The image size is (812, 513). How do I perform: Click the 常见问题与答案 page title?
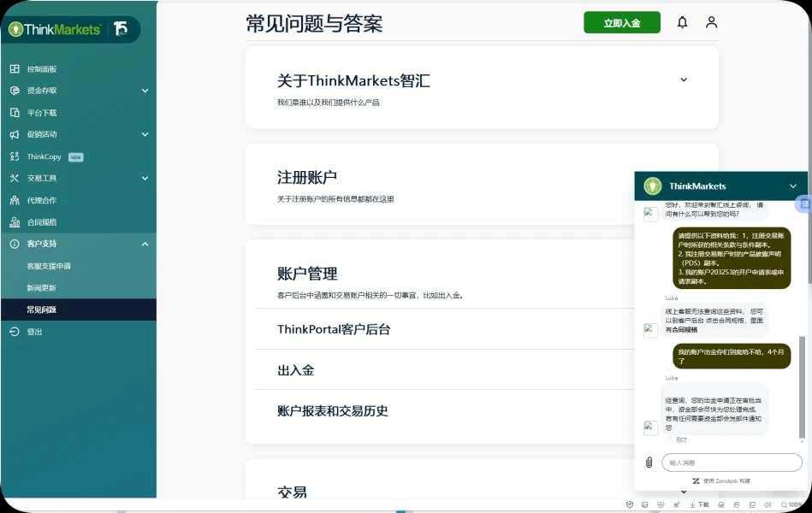314,24
